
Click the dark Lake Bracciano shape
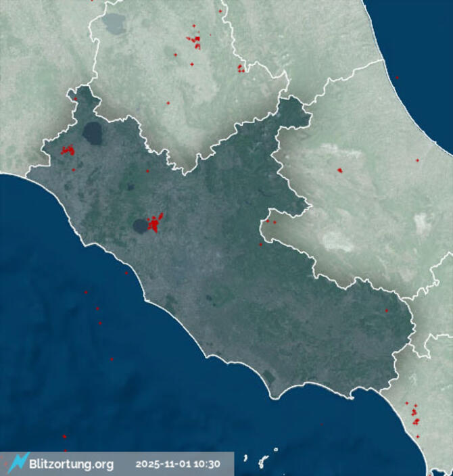coord(141,225)
